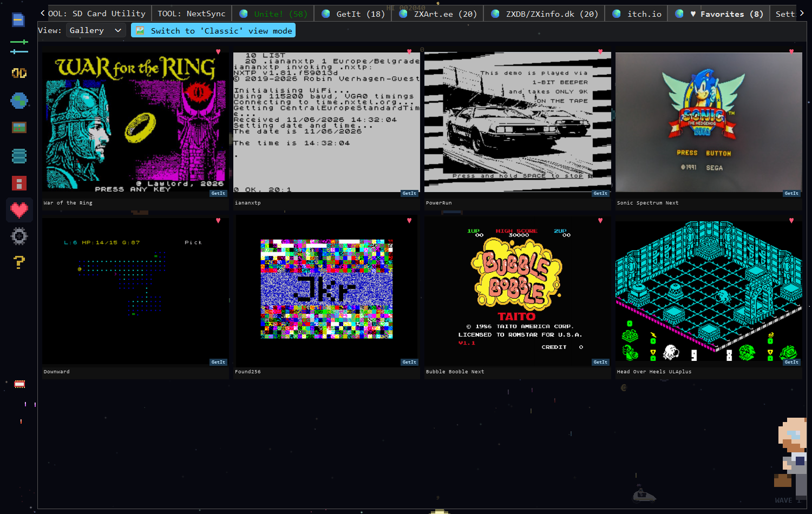Click the 'Sonic Spectrum Next' title text
The width and height of the screenshot is (812, 514).
coord(647,203)
